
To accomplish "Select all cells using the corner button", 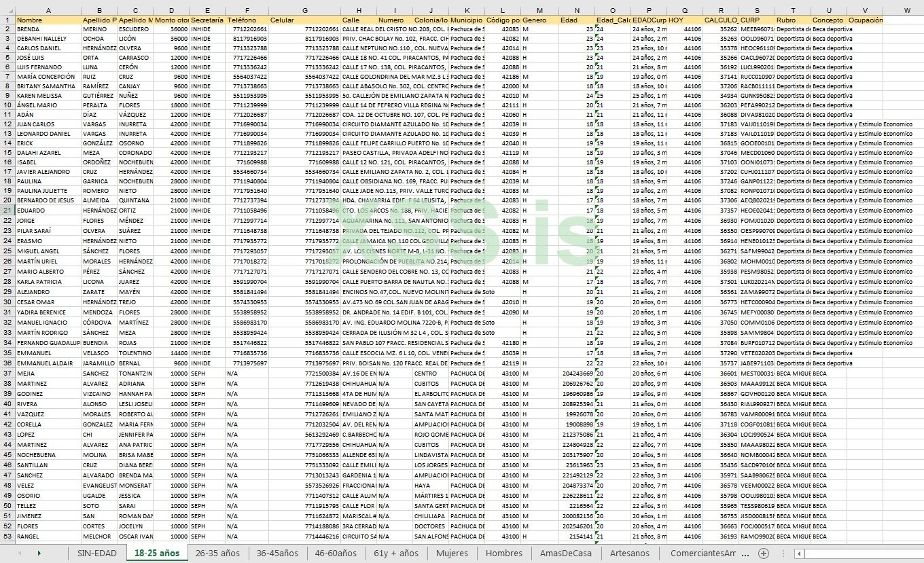I will click(x=7, y=11).
